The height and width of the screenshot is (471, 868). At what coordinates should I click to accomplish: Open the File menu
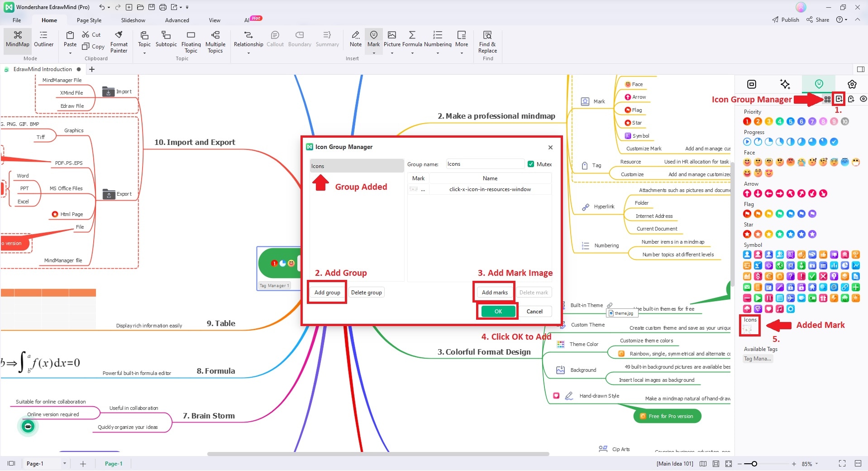click(x=17, y=20)
